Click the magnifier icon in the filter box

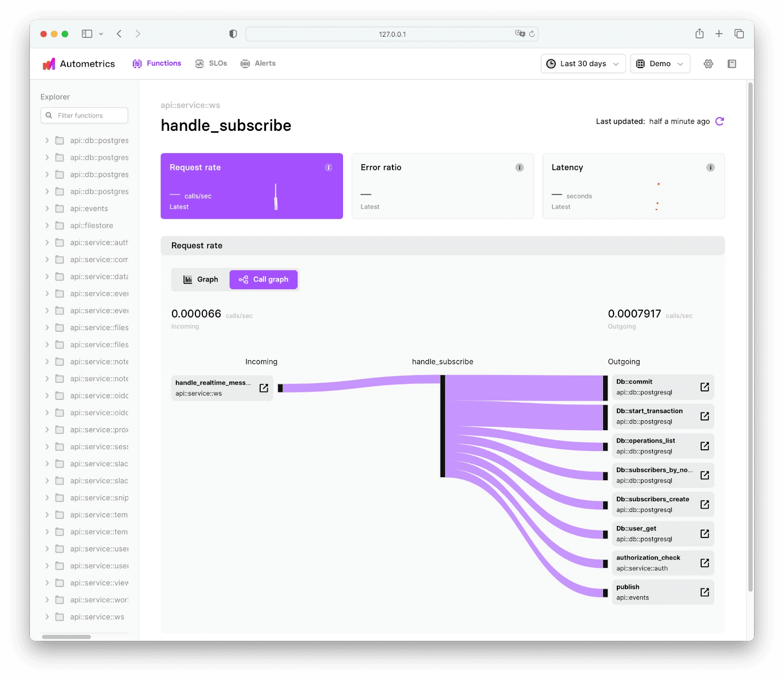49,116
